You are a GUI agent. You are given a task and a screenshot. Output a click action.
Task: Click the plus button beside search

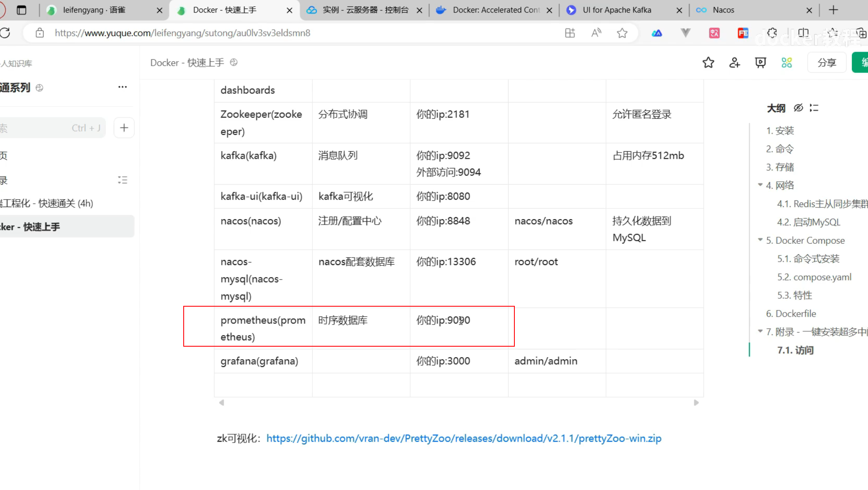tap(124, 128)
